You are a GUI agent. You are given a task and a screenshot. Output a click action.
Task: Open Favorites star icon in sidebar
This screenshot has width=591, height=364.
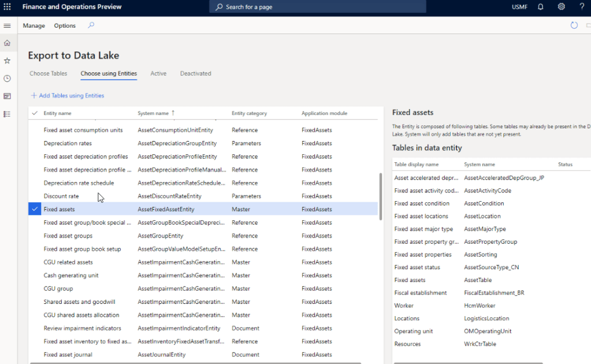(x=8, y=61)
